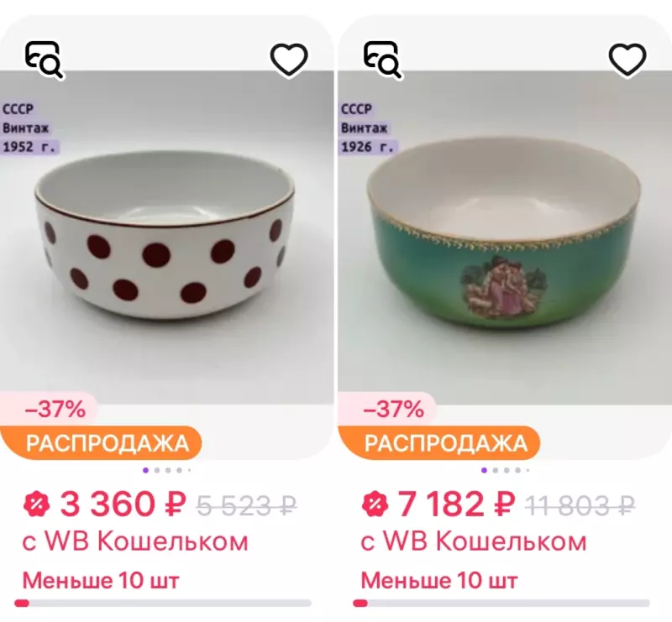Image resolution: width=672 pixels, height=622 pixels.
Task: Click crossed-out price 11 803 ₽
Action: pos(580,505)
